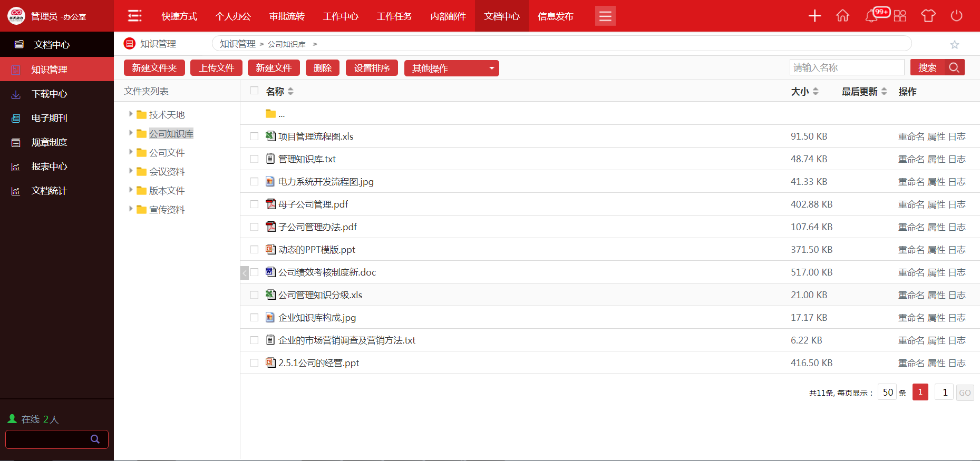Check the box for 项目管理流程图.xls
This screenshot has width=980, height=461.
click(254, 136)
